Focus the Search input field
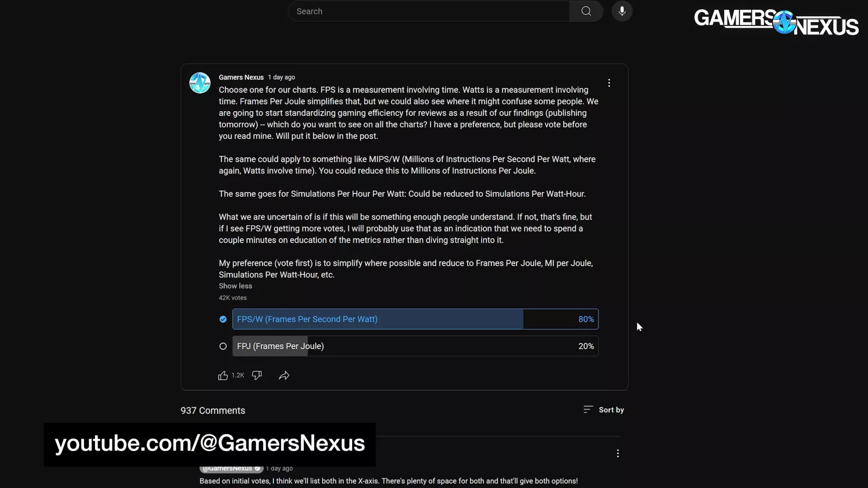Screen dimensions: 868x488 (x=429, y=11)
